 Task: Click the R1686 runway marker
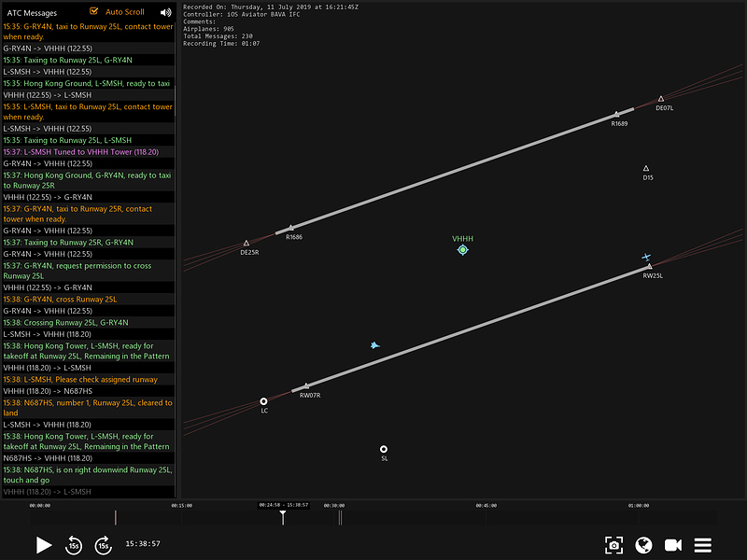(x=291, y=228)
